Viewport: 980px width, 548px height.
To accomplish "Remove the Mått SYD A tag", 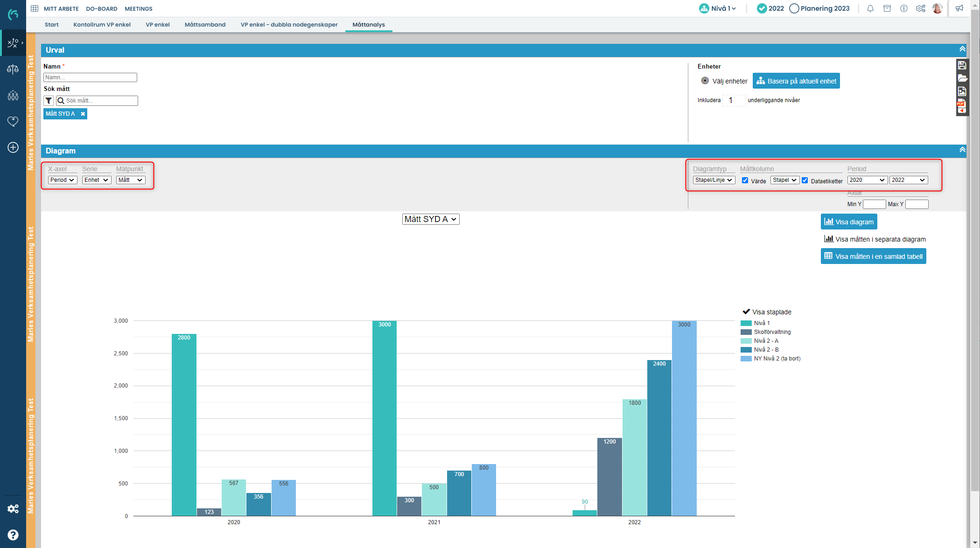I will click(83, 114).
